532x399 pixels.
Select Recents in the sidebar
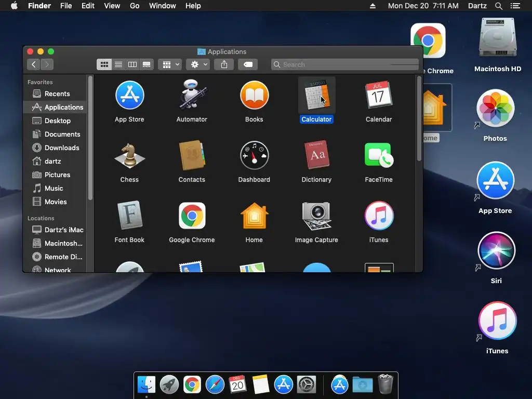pos(55,94)
